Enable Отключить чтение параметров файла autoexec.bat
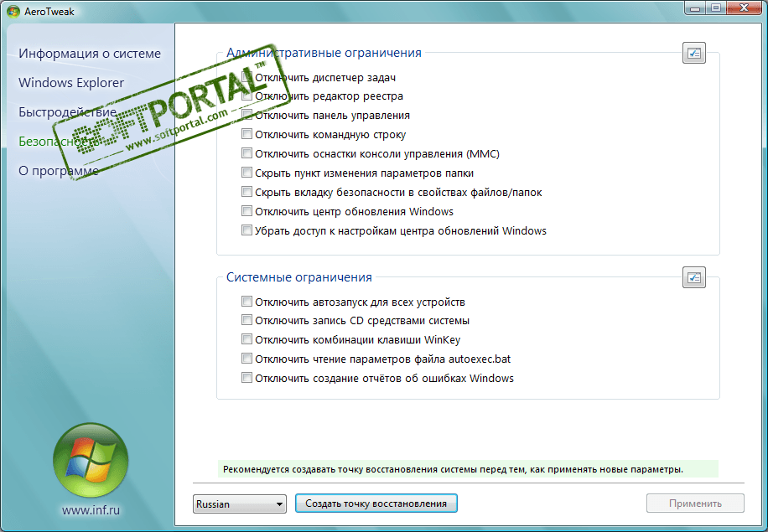Viewport: 768px width, 532px height. pos(246,359)
